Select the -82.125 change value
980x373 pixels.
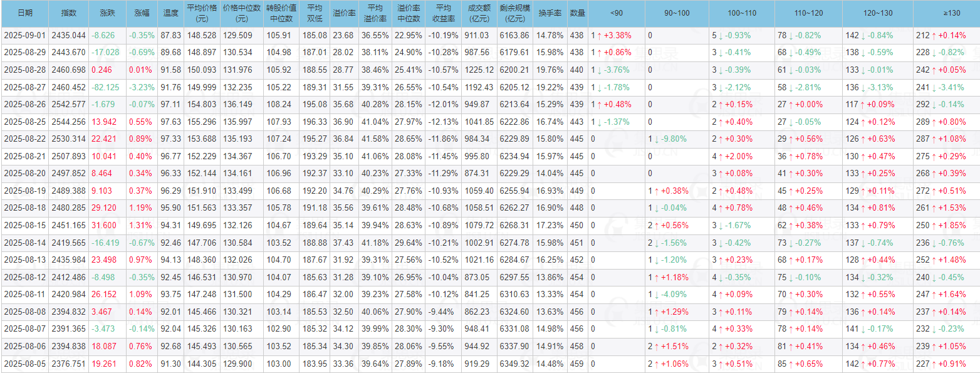[105, 88]
